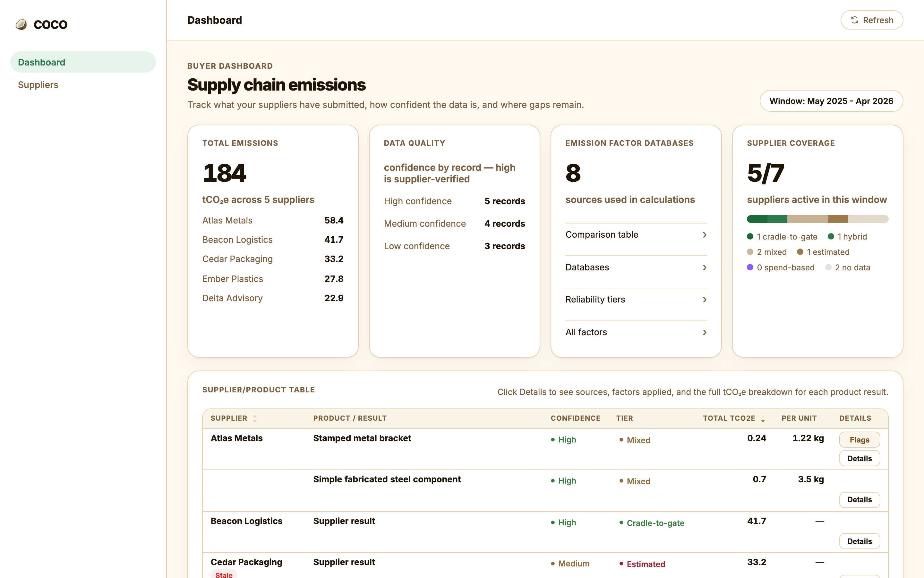924x578 pixels.
Task: Click Flags for Stamped metal bracket
Action: coord(860,440)
